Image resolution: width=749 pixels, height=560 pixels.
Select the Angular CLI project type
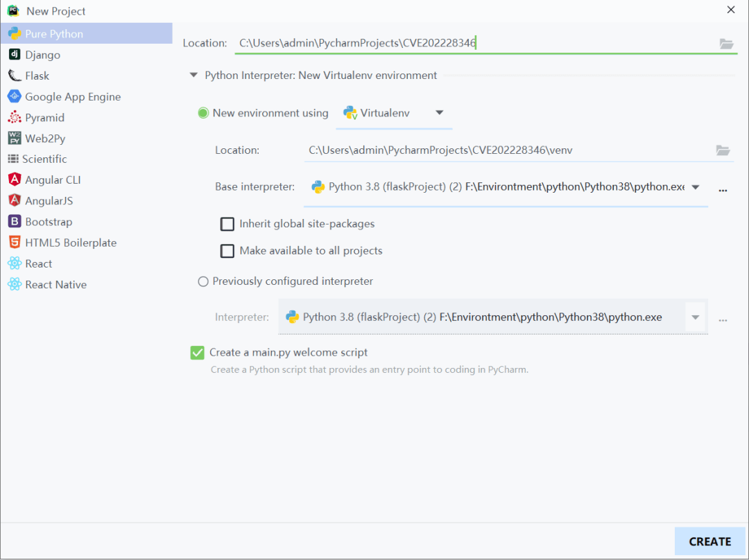51,180
